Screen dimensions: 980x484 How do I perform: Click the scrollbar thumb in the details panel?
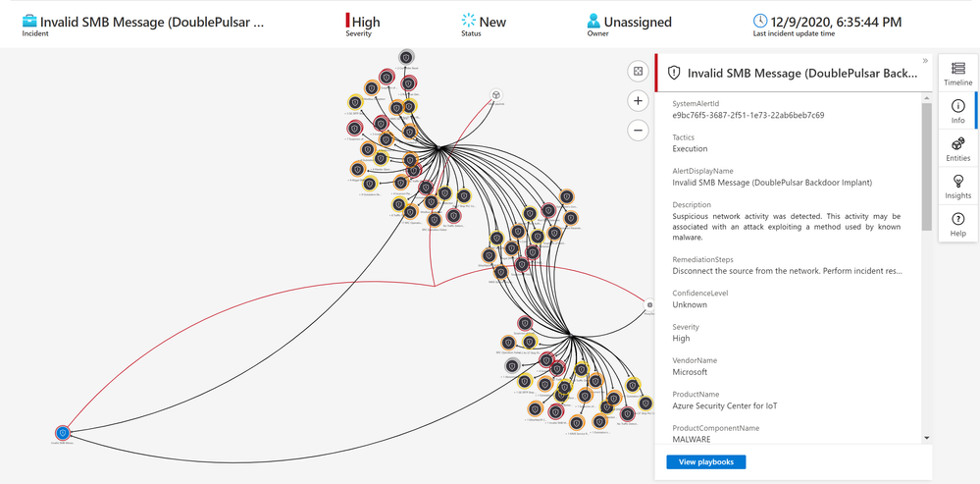(926, 166)
